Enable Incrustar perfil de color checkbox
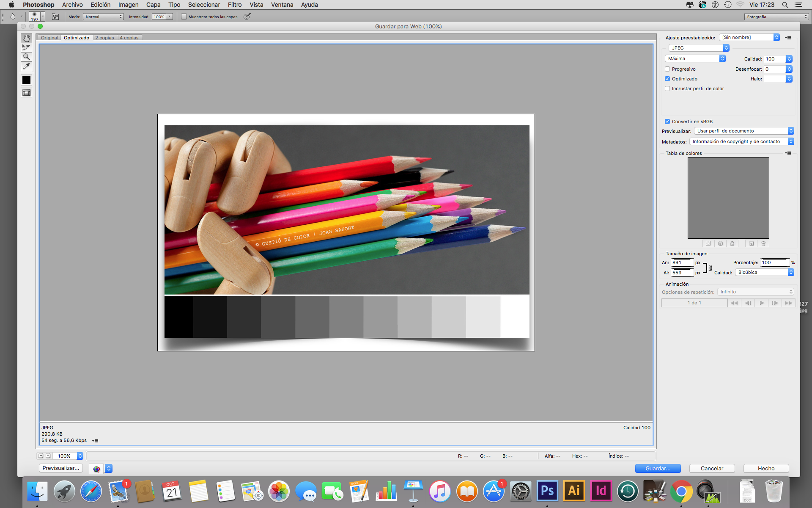812x508 pixels. click(x=667, y=88)
